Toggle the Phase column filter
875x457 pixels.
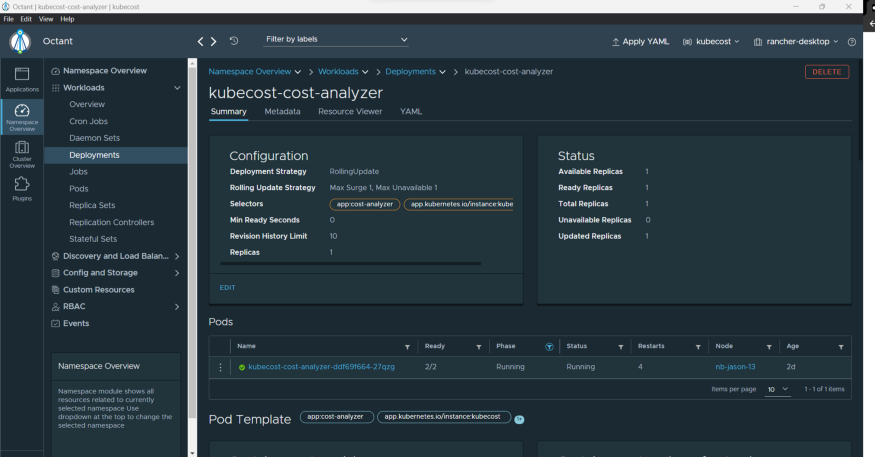pos(549,346)
